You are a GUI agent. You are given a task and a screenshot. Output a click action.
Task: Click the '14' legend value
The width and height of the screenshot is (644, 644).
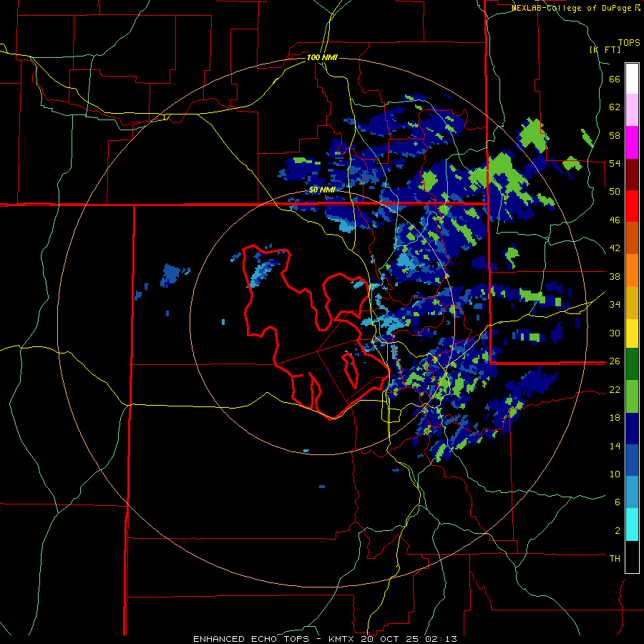click(615, 446)
